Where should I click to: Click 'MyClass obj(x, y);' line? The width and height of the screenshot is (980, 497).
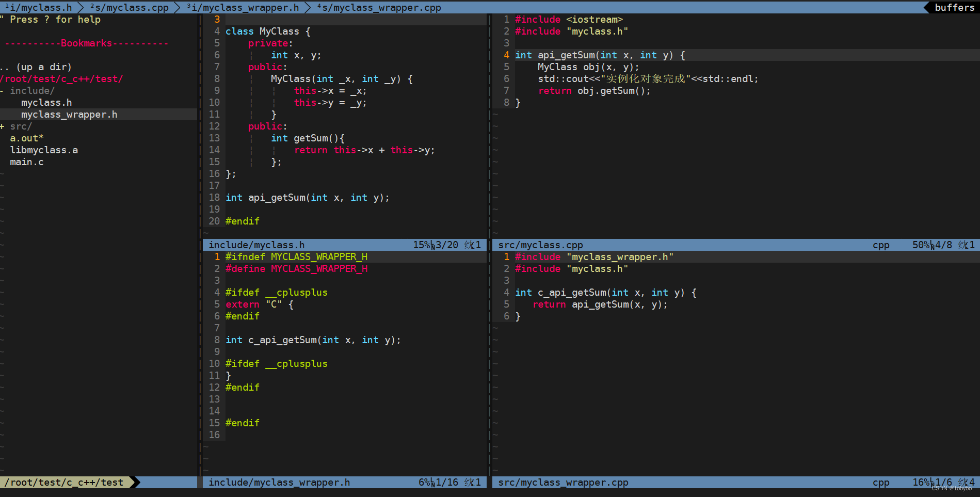[x=588, y=67]
